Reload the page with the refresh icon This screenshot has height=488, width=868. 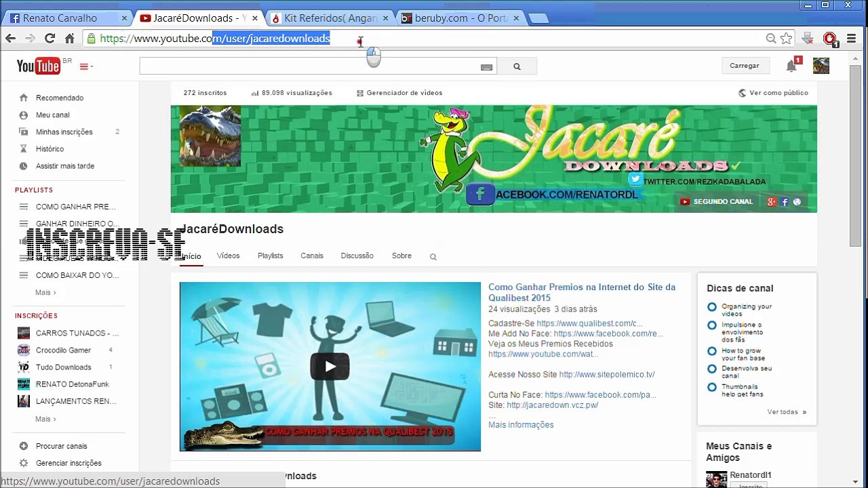coord(50,39)
